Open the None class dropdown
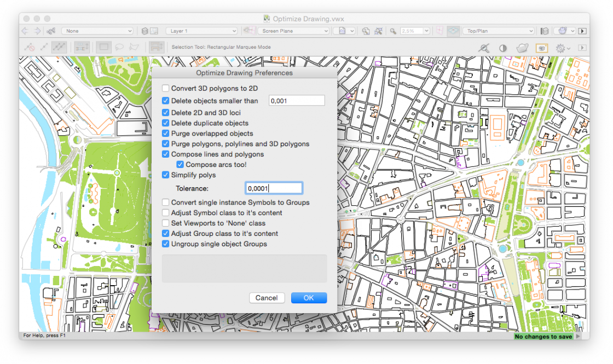The height and width of the screenshot is (364, 613). click(x=97, y=31)
